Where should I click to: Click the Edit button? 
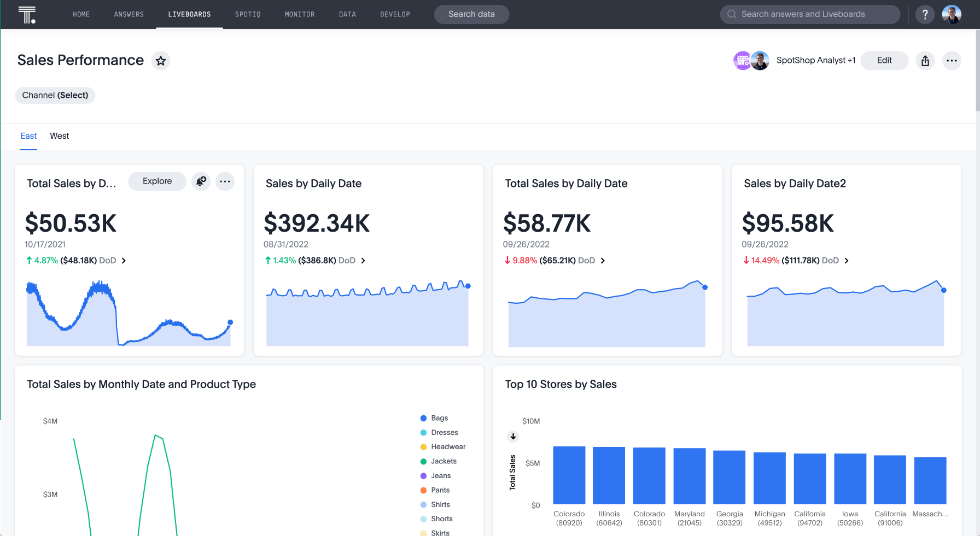[884, 61]
